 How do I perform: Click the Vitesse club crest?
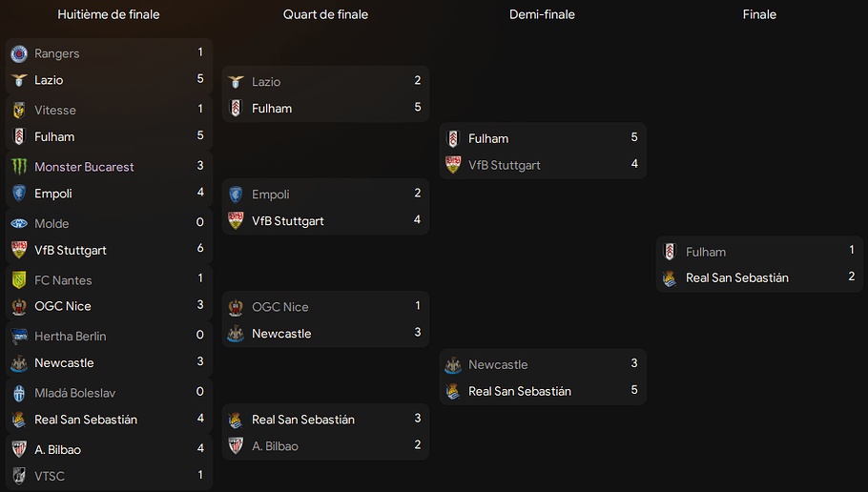[x=19, y=110]
